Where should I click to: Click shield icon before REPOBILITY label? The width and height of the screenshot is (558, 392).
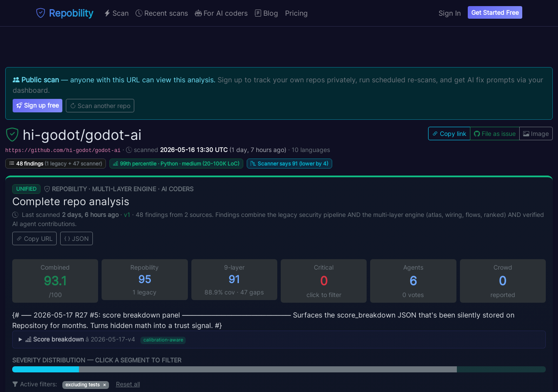coord(47,189)
